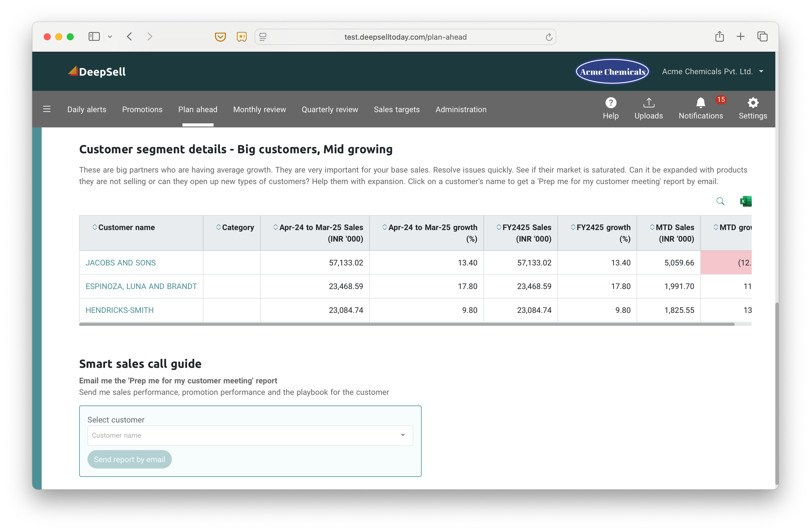
Task: Switch to the Monthly review tab
Action: point(259,109)
